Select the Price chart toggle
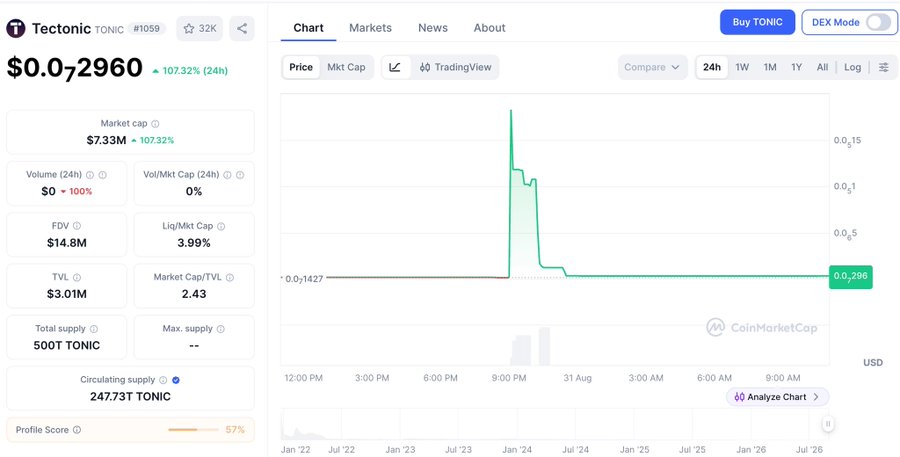This screenshot has width=900, height=457. (x=301, y=67)
